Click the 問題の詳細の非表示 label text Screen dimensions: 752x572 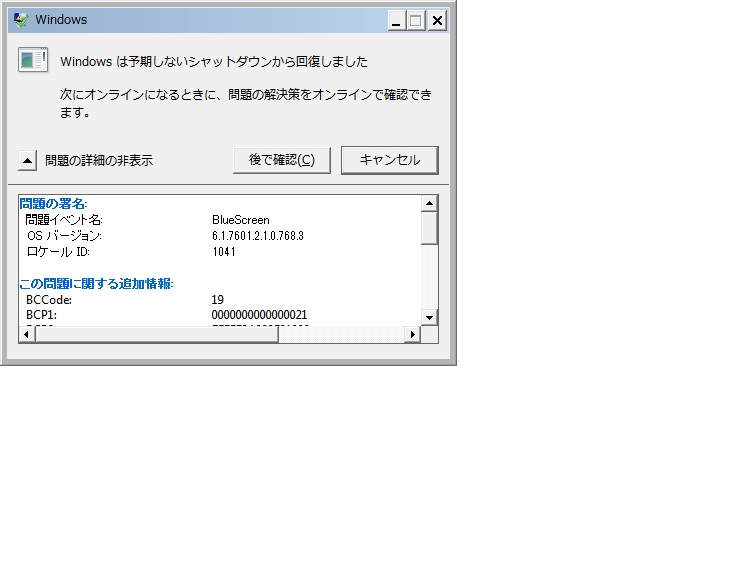click(x=99, y=161)
